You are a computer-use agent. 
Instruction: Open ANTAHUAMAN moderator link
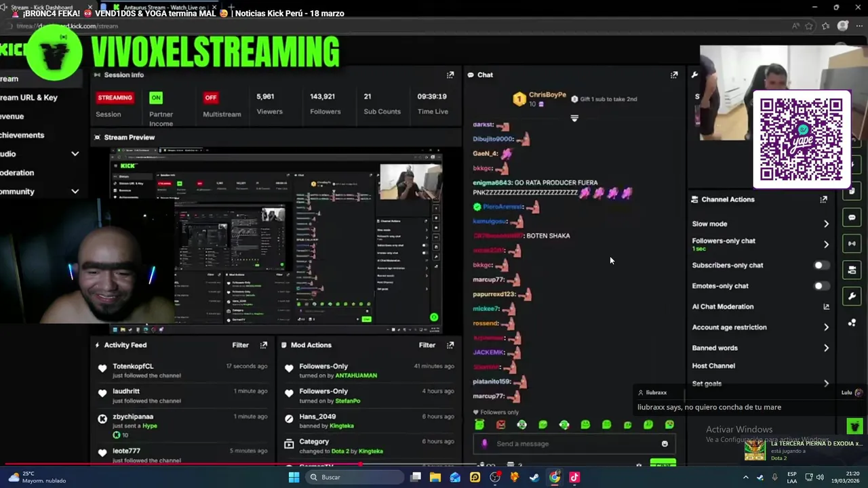pos(356,375)
